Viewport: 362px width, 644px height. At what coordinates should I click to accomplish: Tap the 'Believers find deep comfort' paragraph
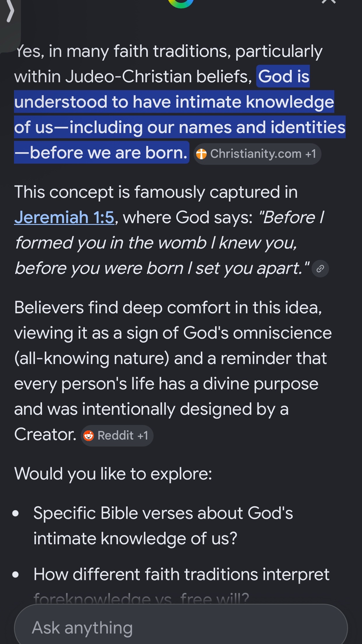pyautogui.click(x=173, y=371)
